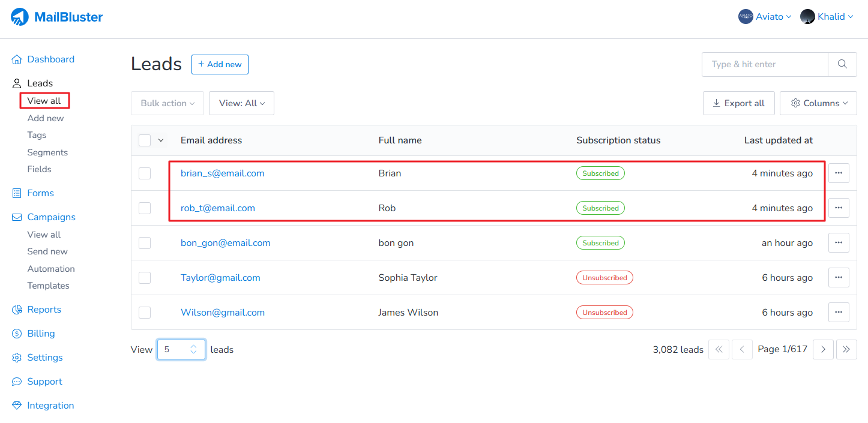Image resolution: width=868 pixels, height=423 pixels.
Task: Open the bon_gon@email.com lead link
Action: pos(225,243)
